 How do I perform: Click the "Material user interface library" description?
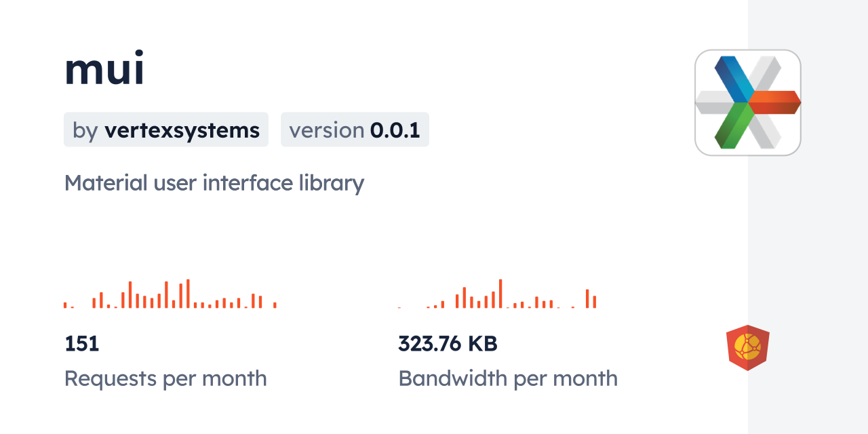(214, 183)
